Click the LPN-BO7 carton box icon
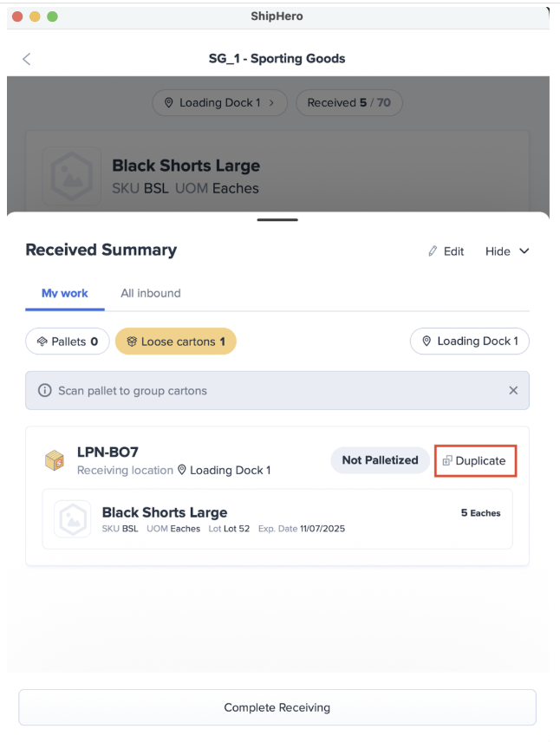The image size is (560, 742). [x=55, y=460]
